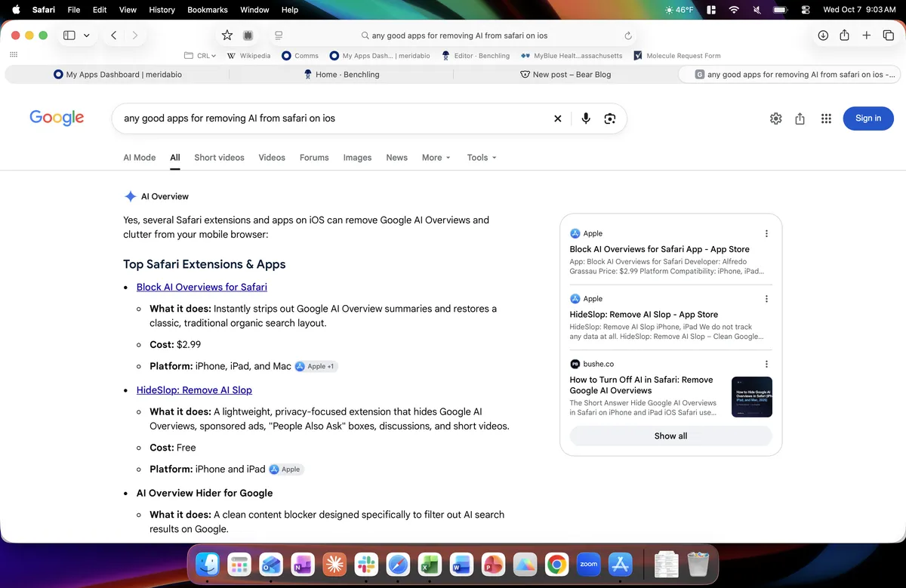906x588 pixels.
Task: Open Editor · Benchling bookmark
Action: click(476, 55)
